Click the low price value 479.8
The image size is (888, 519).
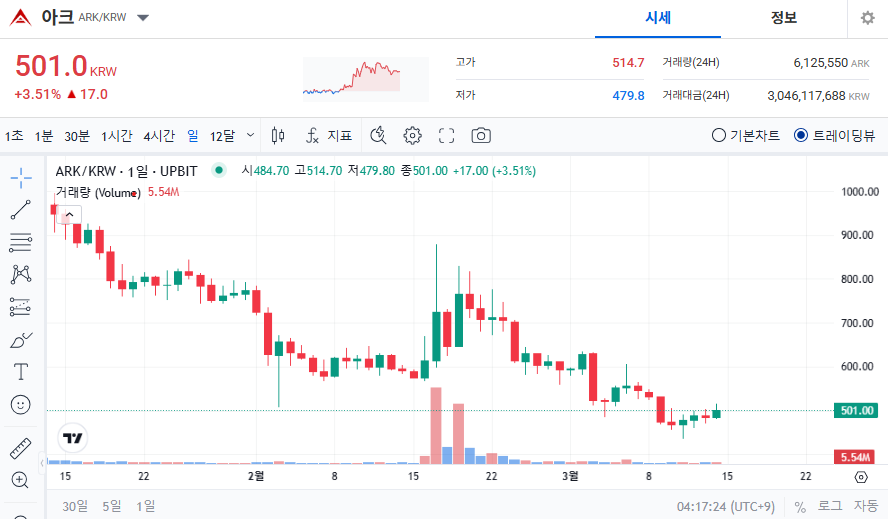point(628,96)
